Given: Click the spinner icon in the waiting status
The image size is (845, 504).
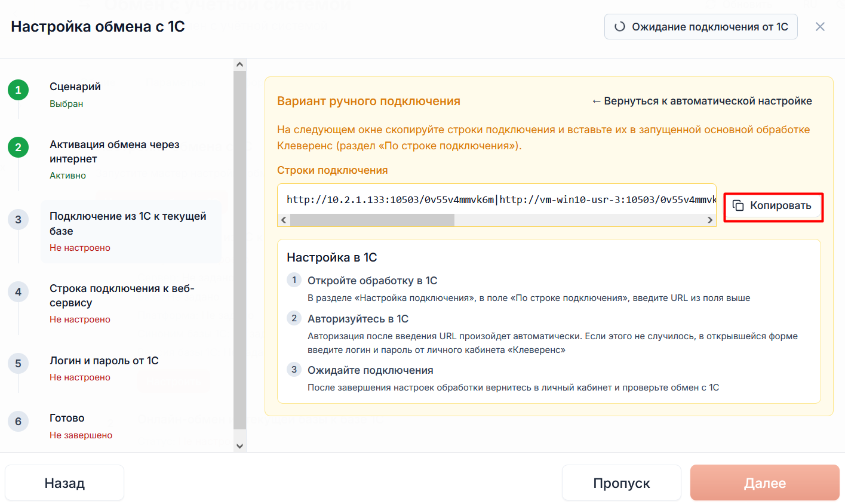Looking at the screenshot, I should 620,27.
